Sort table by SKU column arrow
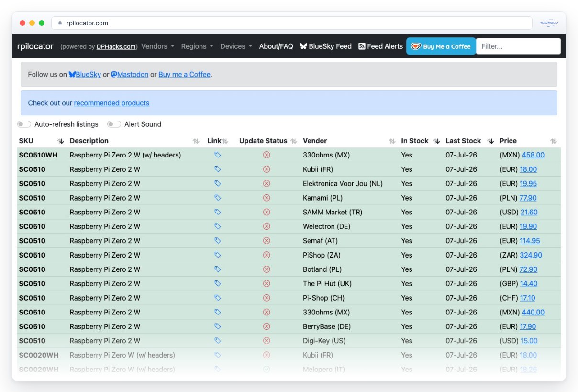The image size is (578, 392). 61,141
